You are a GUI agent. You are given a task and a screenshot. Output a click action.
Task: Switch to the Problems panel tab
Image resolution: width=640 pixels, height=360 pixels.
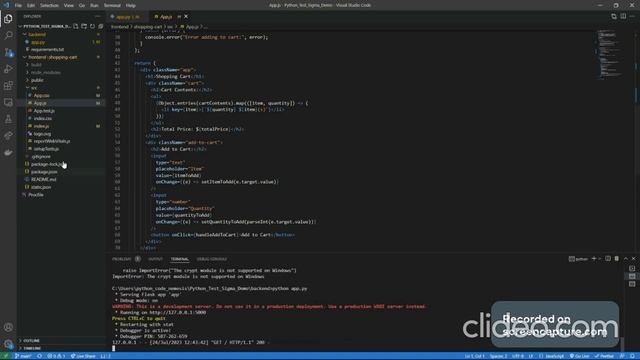tap(122, 259)
